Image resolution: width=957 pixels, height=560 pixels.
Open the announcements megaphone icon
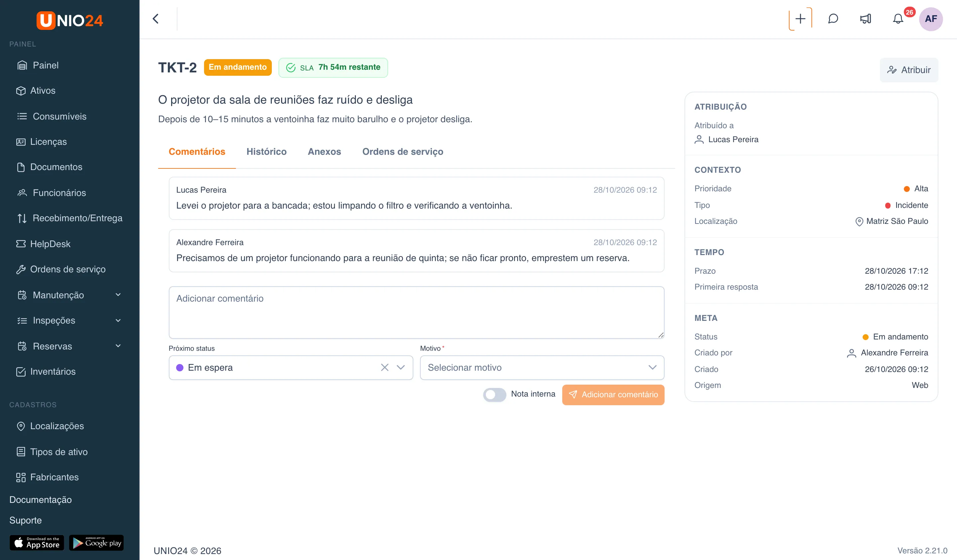866,19
